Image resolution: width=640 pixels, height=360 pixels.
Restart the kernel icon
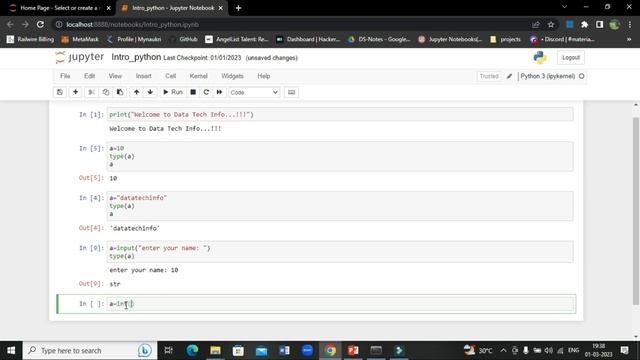coord(206,92)
